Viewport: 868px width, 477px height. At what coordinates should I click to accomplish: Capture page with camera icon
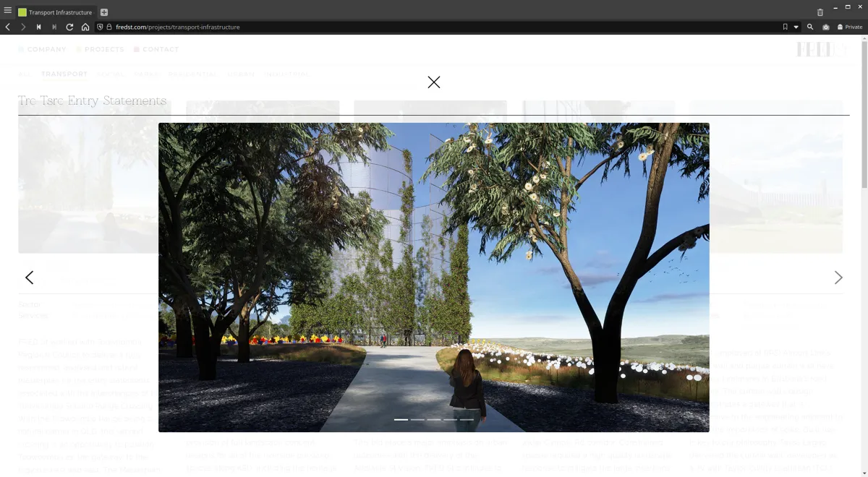pos(826,27)
